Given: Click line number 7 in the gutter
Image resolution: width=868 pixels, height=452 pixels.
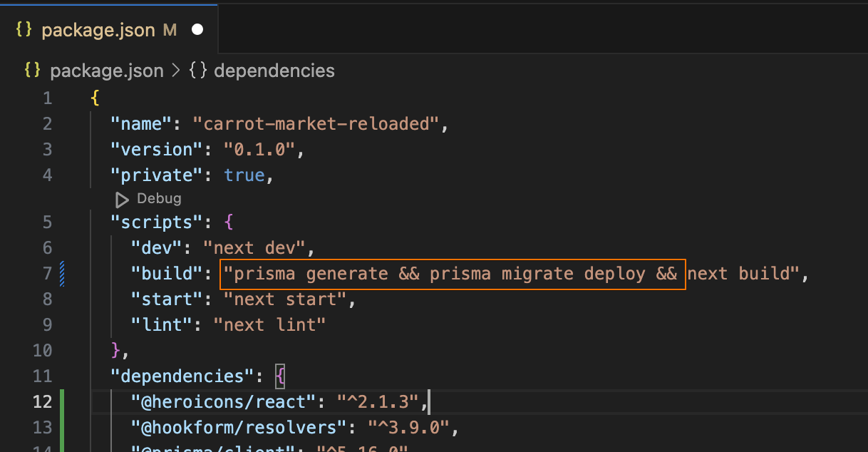Looking at the screenshot, I should [x=47, y=274].
